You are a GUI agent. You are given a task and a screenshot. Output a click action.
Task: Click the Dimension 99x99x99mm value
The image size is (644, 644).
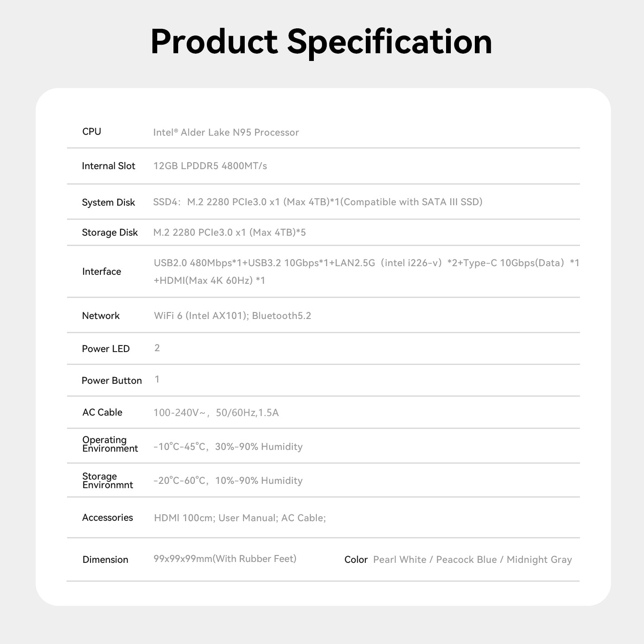[x=225, y=559]
